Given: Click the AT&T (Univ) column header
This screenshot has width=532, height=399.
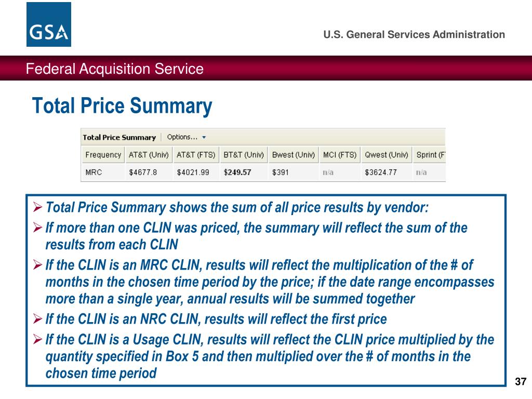Looking at the screenshot, I should tap(149, 155).
